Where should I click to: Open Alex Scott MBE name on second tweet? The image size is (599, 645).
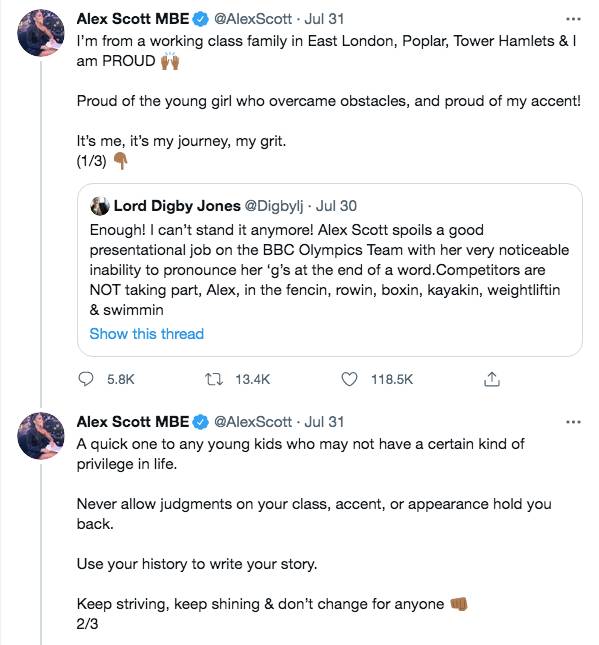point(133,422)
